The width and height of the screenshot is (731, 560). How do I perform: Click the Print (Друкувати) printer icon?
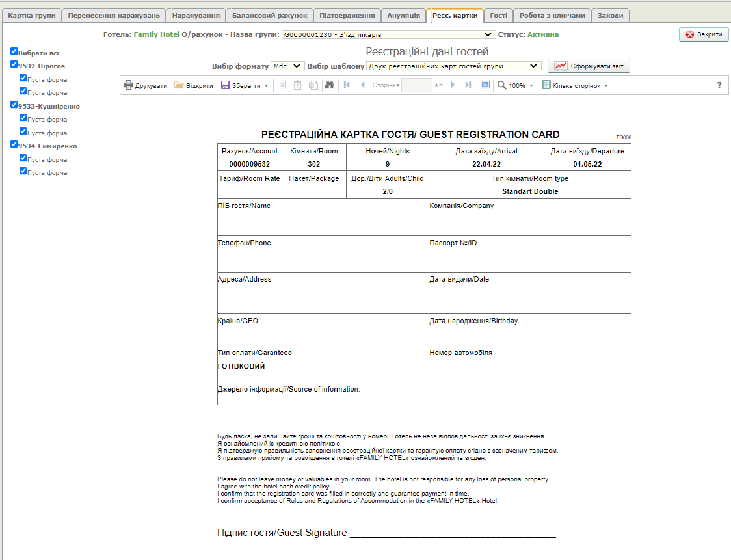(x=129, y=85)
